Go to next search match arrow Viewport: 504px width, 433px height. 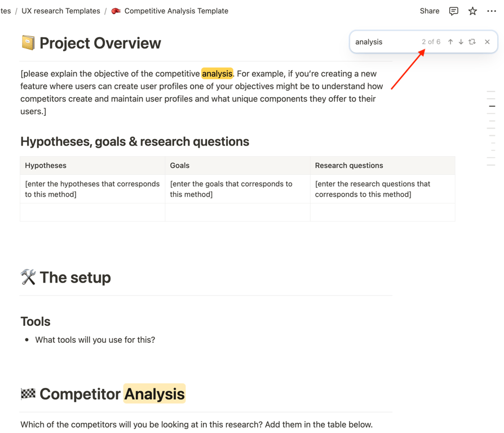(x=461, y=42)
